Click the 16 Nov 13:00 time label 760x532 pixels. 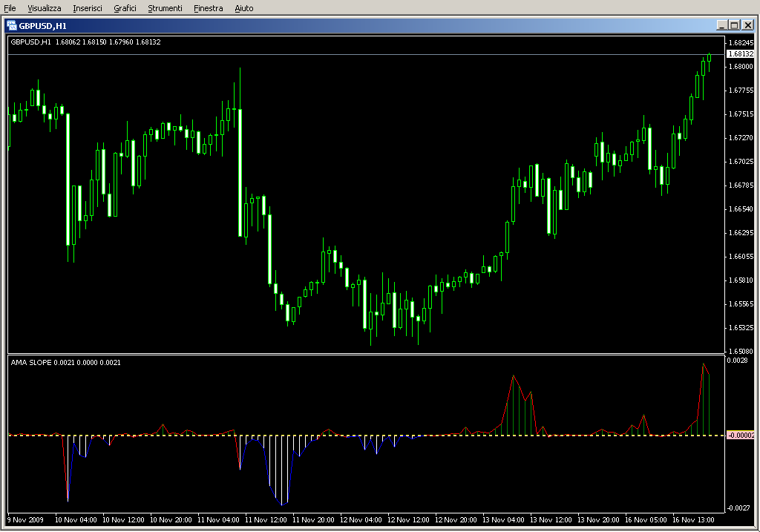pos(693,520)
